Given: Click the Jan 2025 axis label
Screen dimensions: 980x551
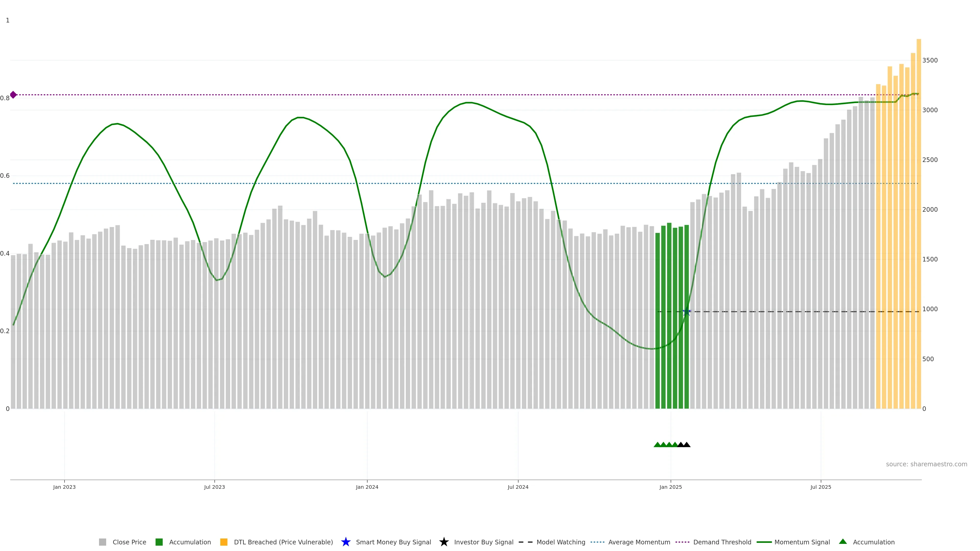Looking at the screenshot, I should tap(670, 487).
